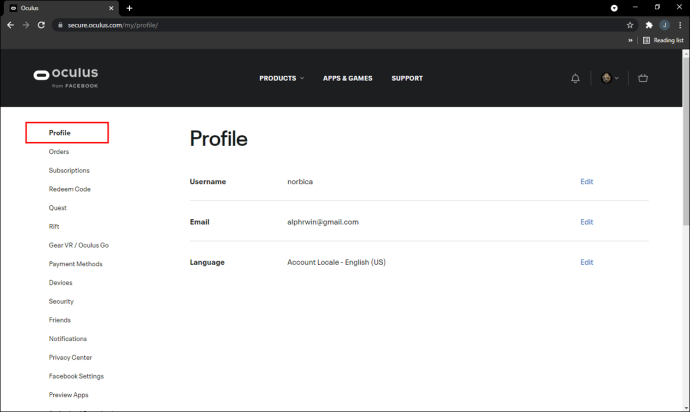
Task: Open notifications bell icon
Action: click(x=575, y=78)
